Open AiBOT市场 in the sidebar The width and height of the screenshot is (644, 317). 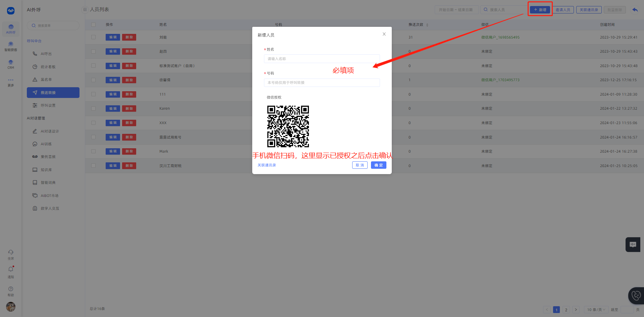[x=53, y=196]
